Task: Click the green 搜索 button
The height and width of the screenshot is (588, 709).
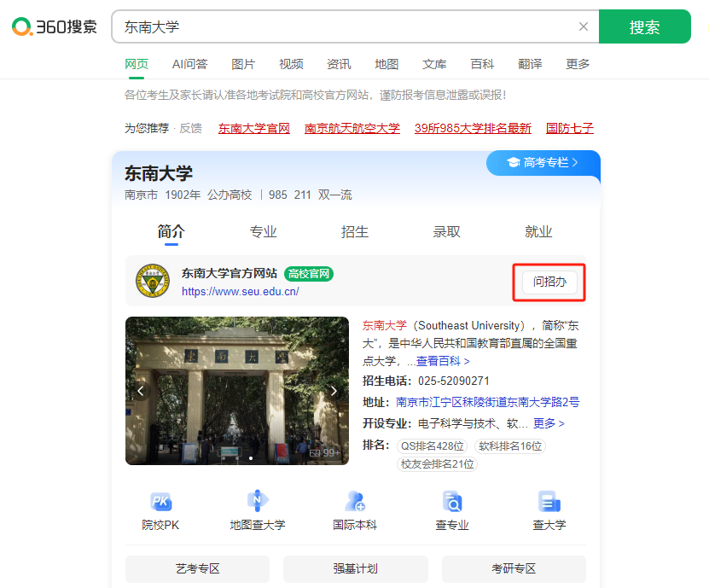Action: (644, 26)
